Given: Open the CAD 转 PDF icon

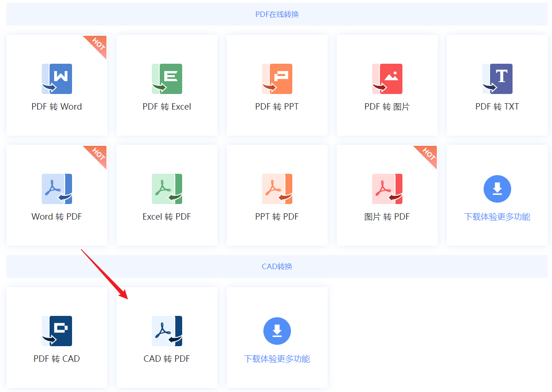Looking at the screenshot, I should pos(167,331).
